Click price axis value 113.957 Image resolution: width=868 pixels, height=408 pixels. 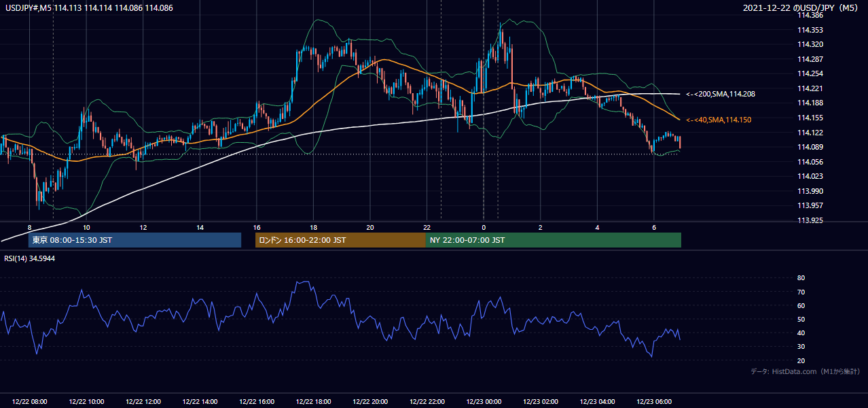[810, 205]
